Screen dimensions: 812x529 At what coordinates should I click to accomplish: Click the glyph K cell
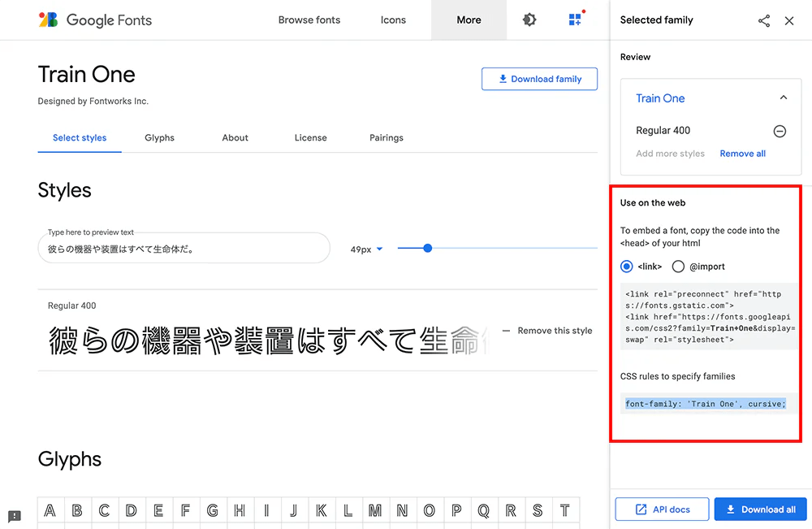pyautogui.click(x=321, y=511)
